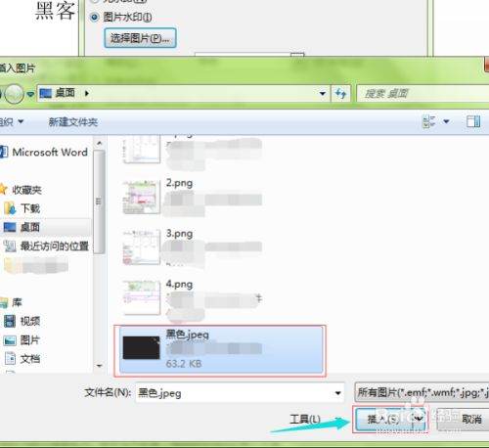
Task: Open the 所有图片 file type dropdown
Action: (422, 392)
